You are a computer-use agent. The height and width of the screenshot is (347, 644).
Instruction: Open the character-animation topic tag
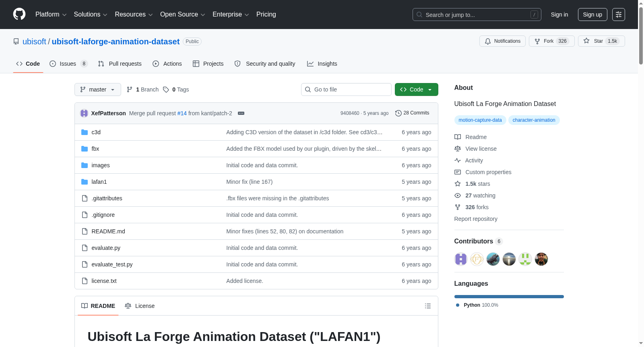534,120
